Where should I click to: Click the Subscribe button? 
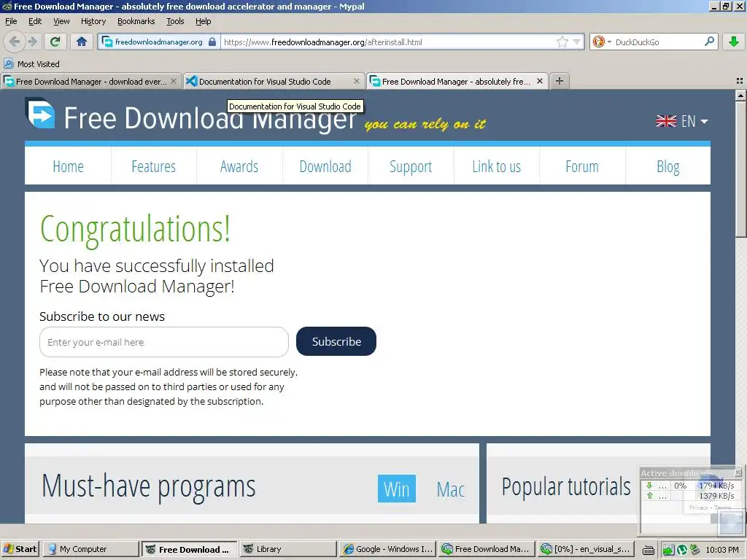pos(336,341)
